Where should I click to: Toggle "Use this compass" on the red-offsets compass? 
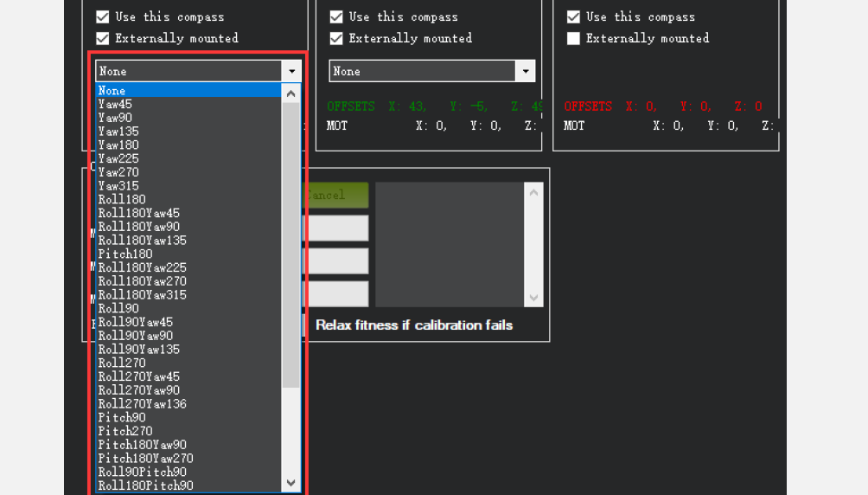point(573,16)
